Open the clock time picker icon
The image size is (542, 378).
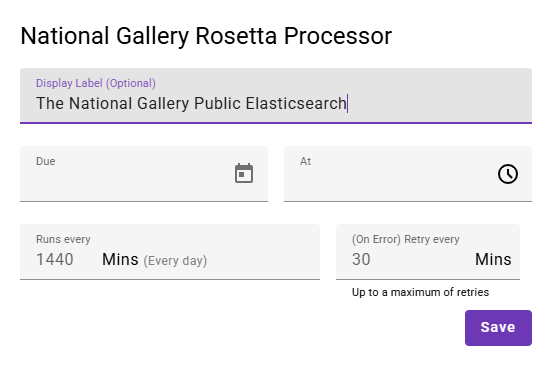click(508, 173)
